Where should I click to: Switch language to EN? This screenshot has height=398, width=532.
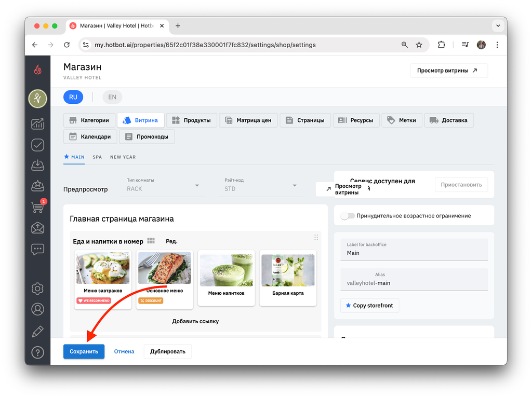[112, 97]
